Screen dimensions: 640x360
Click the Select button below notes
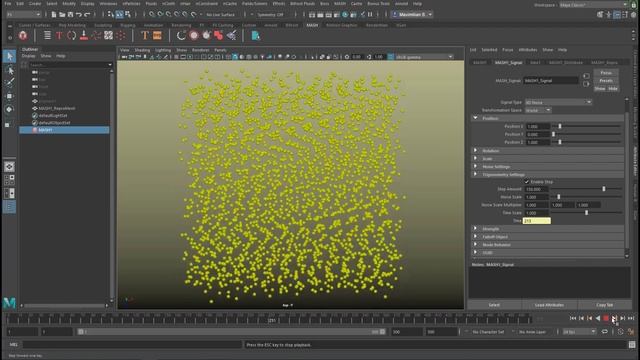494,305
